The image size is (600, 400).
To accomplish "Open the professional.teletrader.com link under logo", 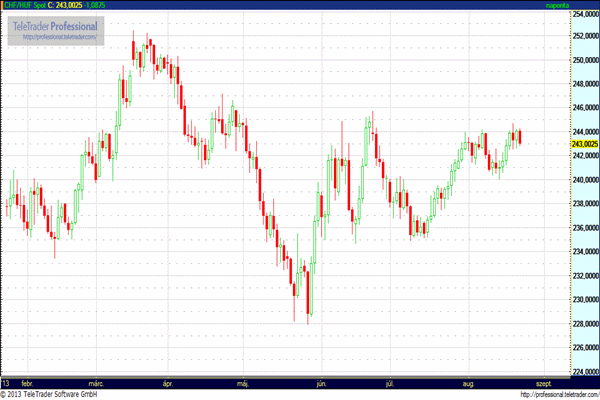I will pyautogui.click(x=59, y=37).
